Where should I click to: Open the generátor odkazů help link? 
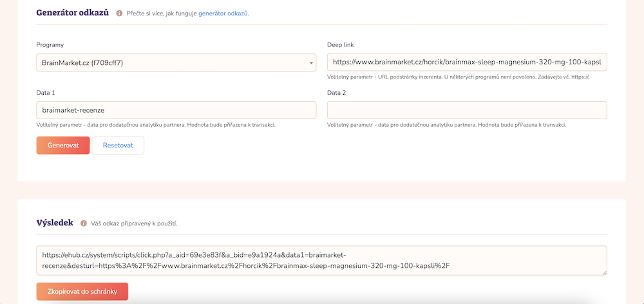[223, 13]
